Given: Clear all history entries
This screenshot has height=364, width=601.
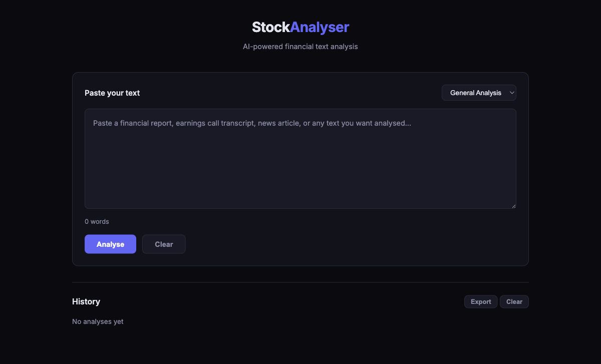Looking at the screenshot, I should click(x=514, y=301).
